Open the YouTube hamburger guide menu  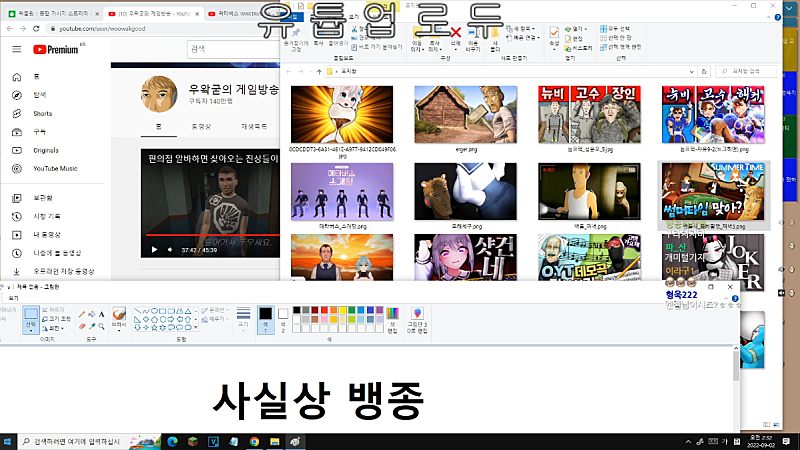click(x=16, y=48)
